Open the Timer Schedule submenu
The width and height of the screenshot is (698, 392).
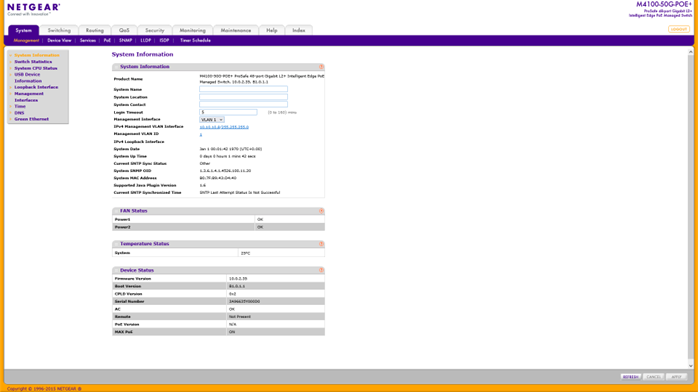(195, 40)
